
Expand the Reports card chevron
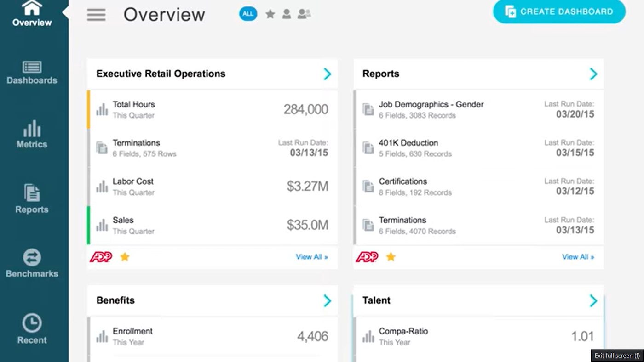tap(593, 74)
